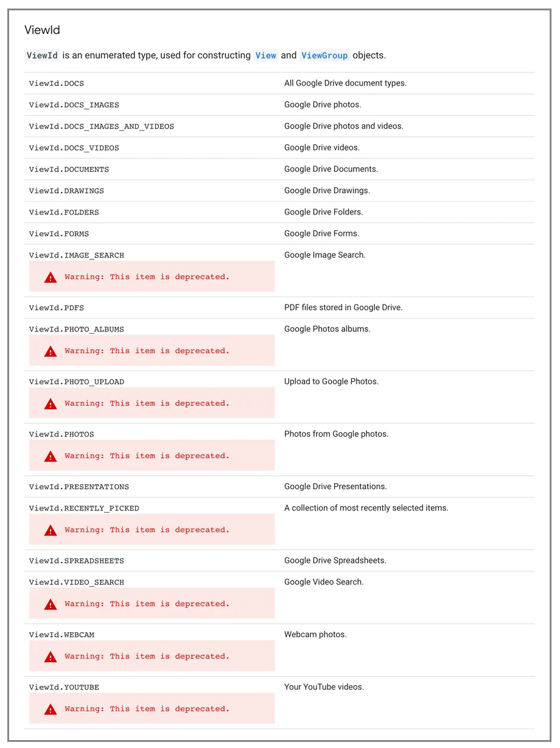The height and width of the screenshot is (748, 560).
Task: Click 'Google Image Search.' description
Action: [325, 255]
